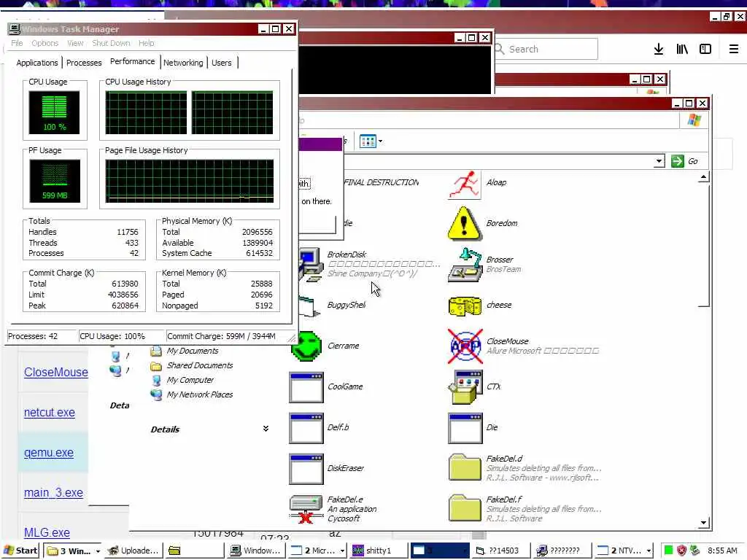The height and width of the screenshot is (560, 747).
Task: Open the Task Manager Options menu
Action: click(x=44, y=43)
